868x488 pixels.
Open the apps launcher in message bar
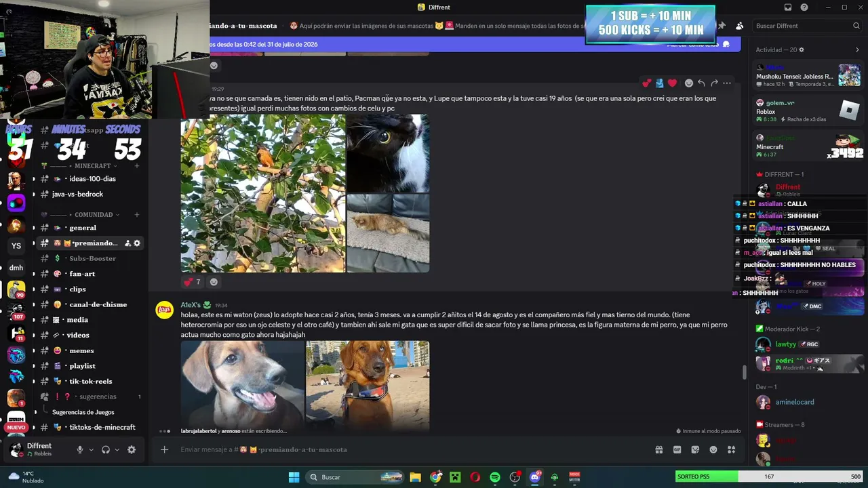click(x=731, y=449)
